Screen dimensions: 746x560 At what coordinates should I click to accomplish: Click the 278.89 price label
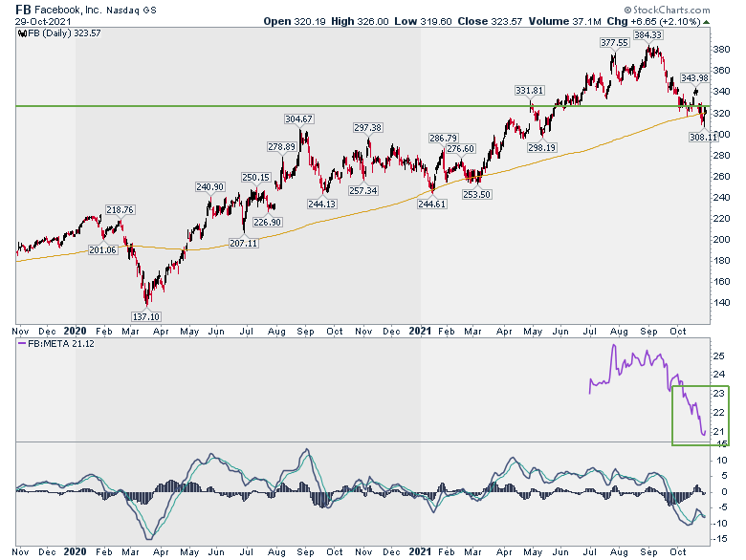(281, 147)
